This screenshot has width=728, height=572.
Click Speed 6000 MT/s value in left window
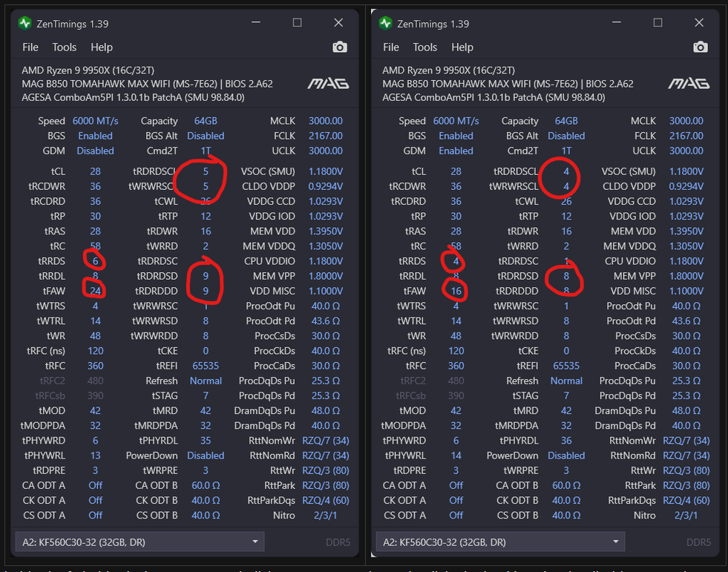tap(95, 121)
